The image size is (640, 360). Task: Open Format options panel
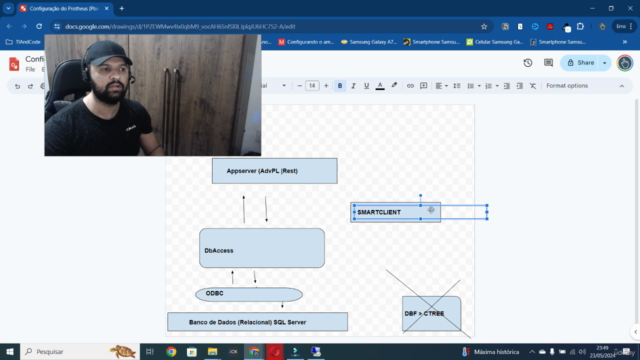(567, 86)
